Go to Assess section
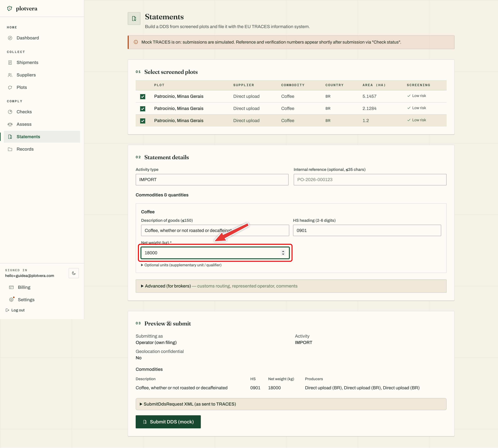This screenshot has width=498, height=448. coord(42,124)
